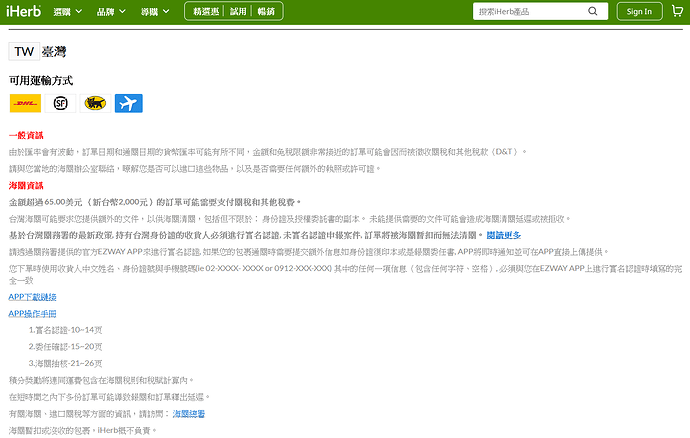Image resolution: width=690 pixels, height=438 pixels.
Task: Click the 臺灣 country name text
Action: click(54, 52)
